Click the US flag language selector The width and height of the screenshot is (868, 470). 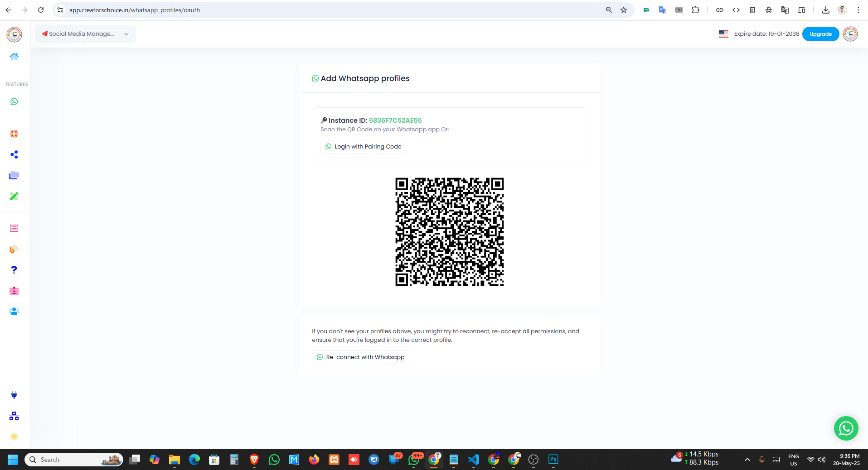click(723, 34)
